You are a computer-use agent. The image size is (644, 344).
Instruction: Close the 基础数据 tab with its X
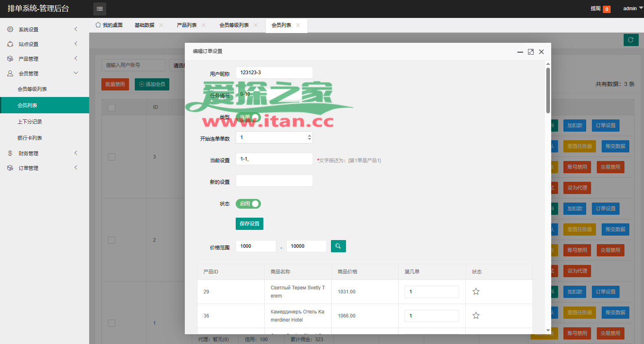click(161, 25)
